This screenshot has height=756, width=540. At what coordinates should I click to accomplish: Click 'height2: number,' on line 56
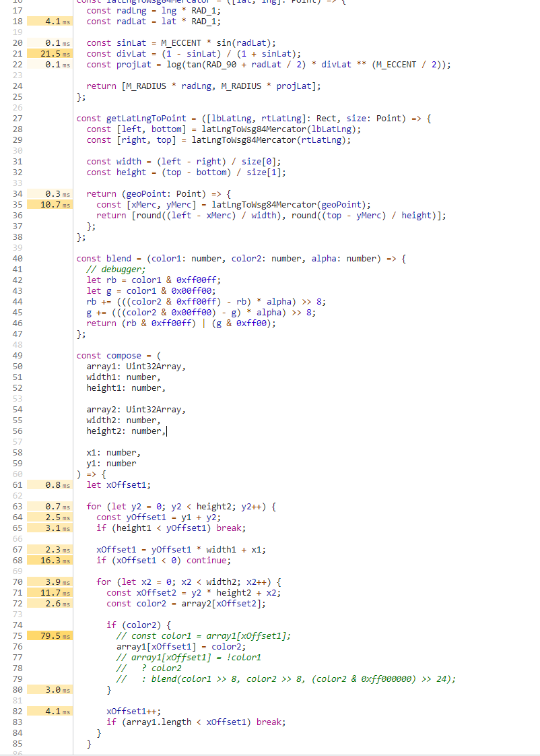126,431
